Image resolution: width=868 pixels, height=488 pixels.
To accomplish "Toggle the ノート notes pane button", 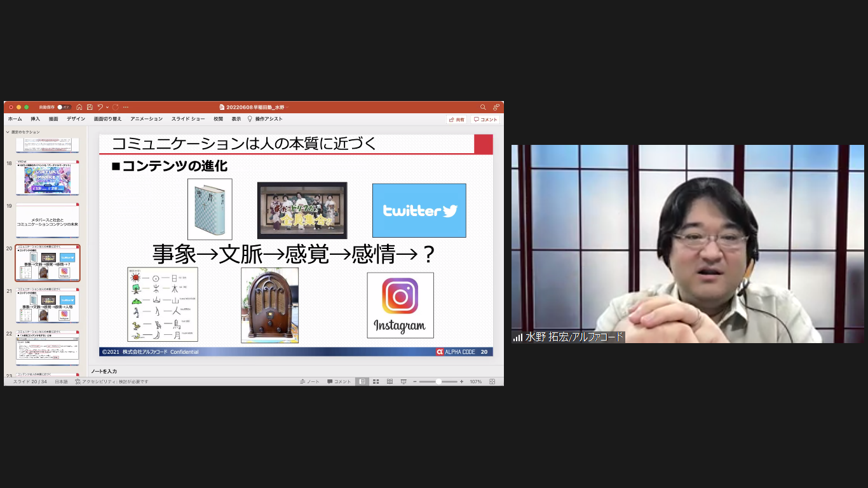I will click(x=310, y=382).
